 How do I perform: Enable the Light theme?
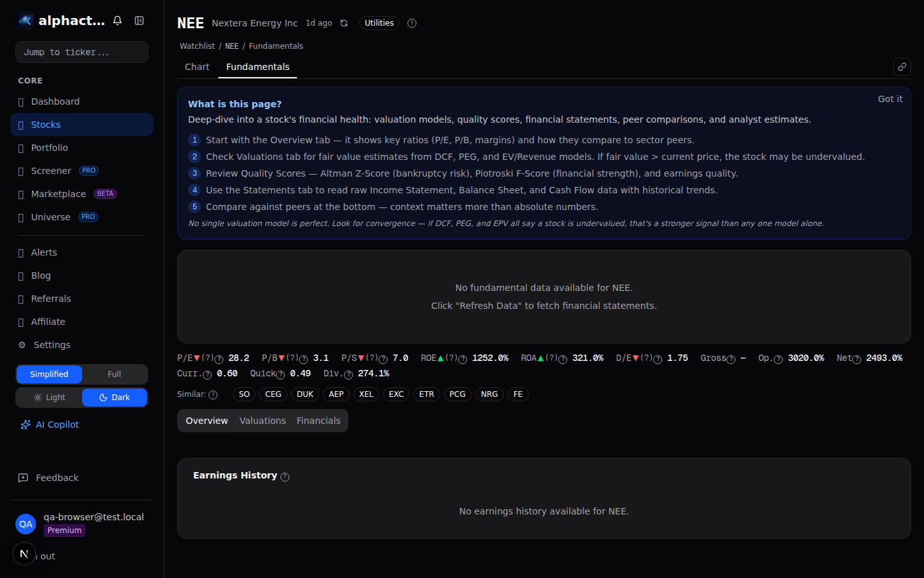(x=49, y=398)
